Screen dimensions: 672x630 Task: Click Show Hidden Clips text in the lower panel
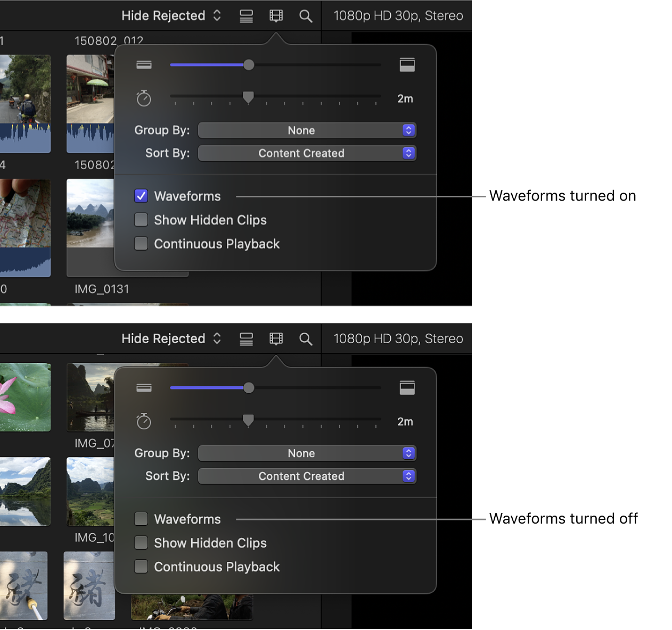click(x=210, y=543)
